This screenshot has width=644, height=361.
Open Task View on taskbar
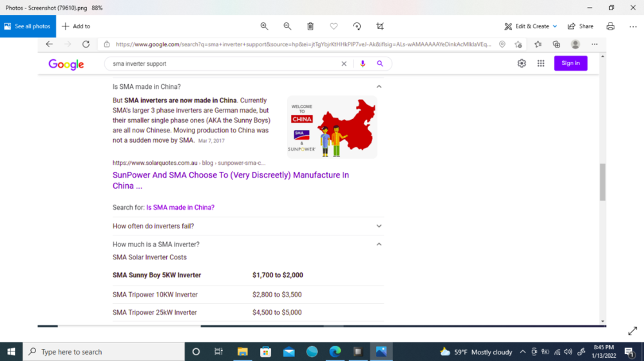click(219, 351)
